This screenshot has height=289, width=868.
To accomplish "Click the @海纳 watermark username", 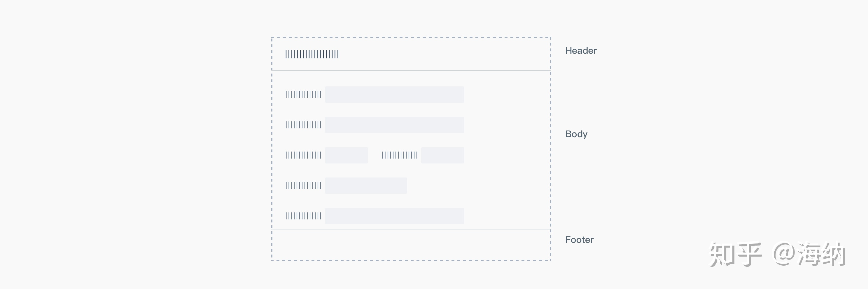I will pyautogui.click(x=809, y=254).
